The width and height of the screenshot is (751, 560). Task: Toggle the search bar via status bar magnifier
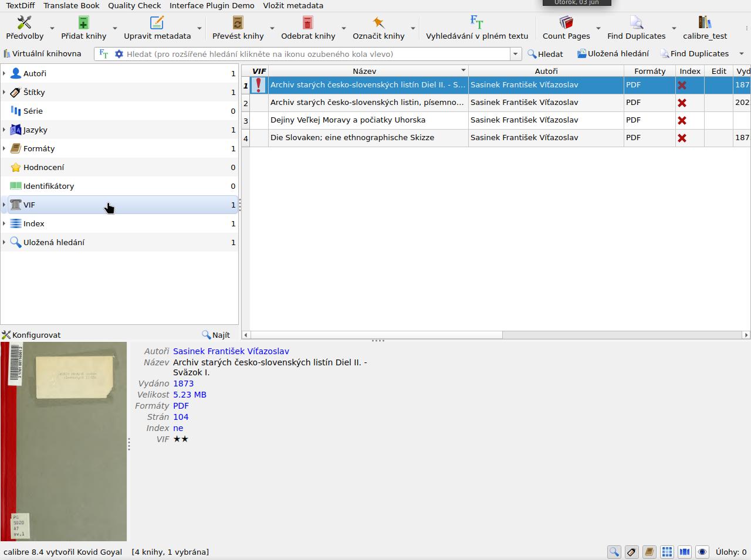point(614,552)
